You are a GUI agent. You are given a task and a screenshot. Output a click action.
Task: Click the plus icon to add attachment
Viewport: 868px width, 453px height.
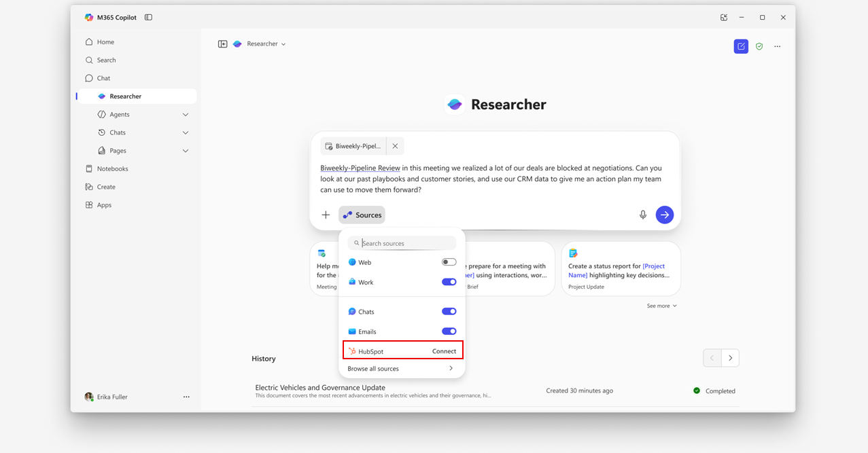point(326,215)
